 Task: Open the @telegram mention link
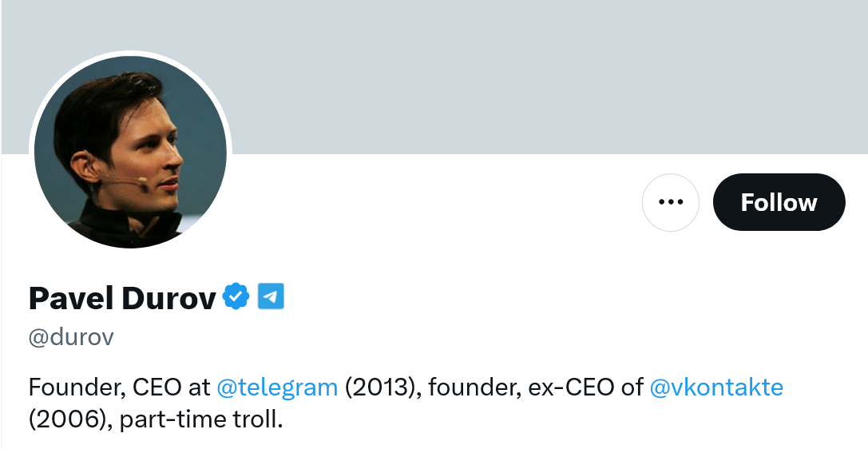point(277,387)
